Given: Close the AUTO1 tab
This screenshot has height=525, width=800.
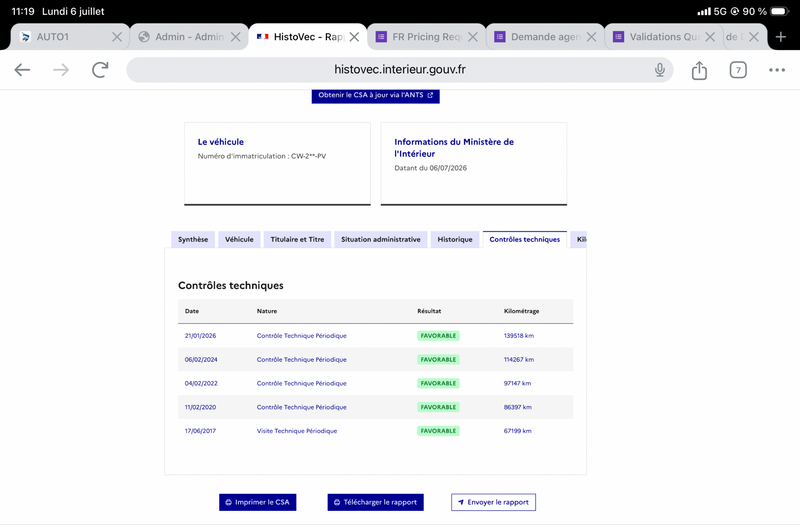Looking at the screenshot, I should tap(117, 37).
